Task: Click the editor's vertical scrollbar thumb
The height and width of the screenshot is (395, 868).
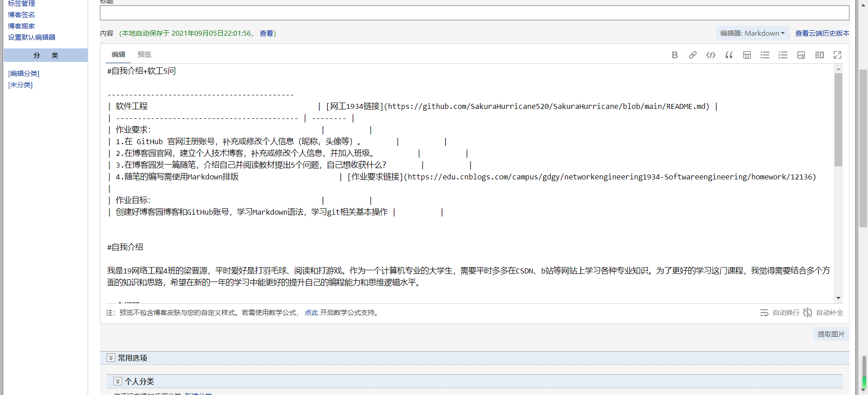Action: (838, 120)
